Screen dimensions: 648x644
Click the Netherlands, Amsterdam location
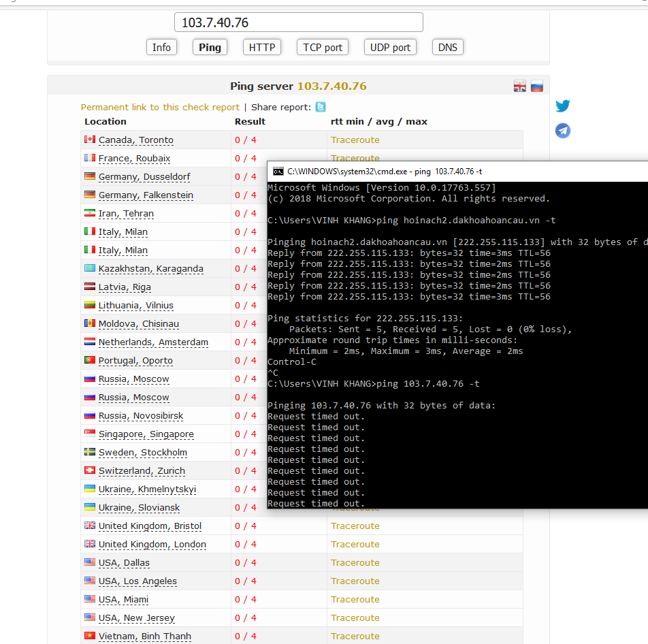click(153, 342)
